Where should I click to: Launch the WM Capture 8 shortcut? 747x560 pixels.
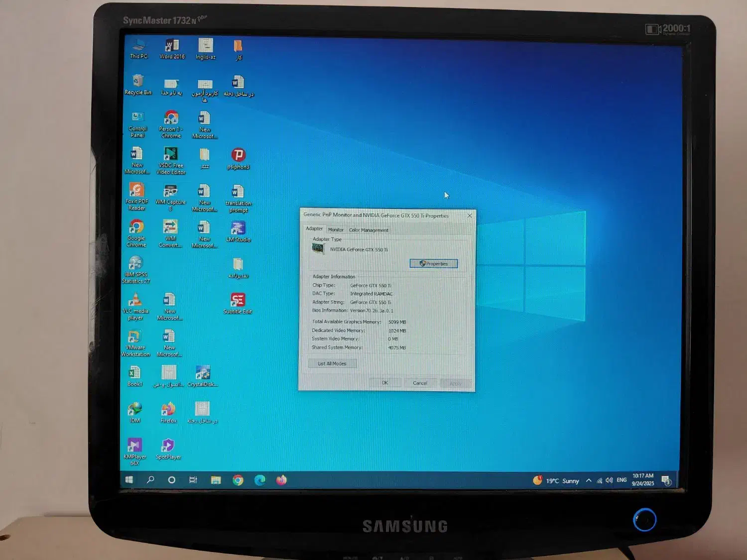point(170,198)
